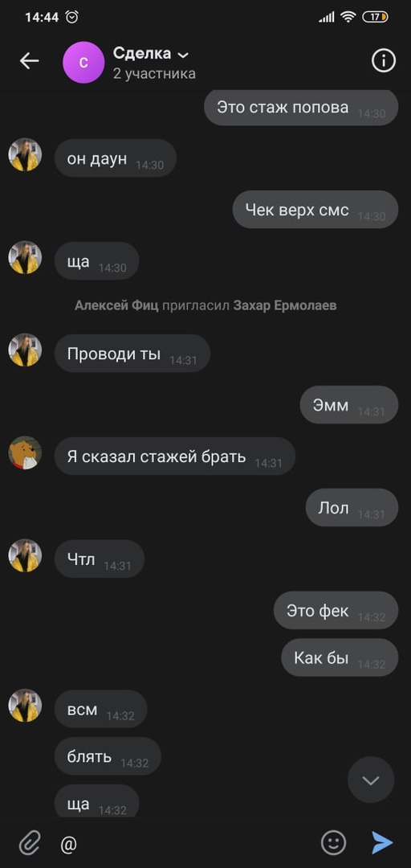Tap the back arrow icon
This screenshot has height=868, width=411.
30,61
